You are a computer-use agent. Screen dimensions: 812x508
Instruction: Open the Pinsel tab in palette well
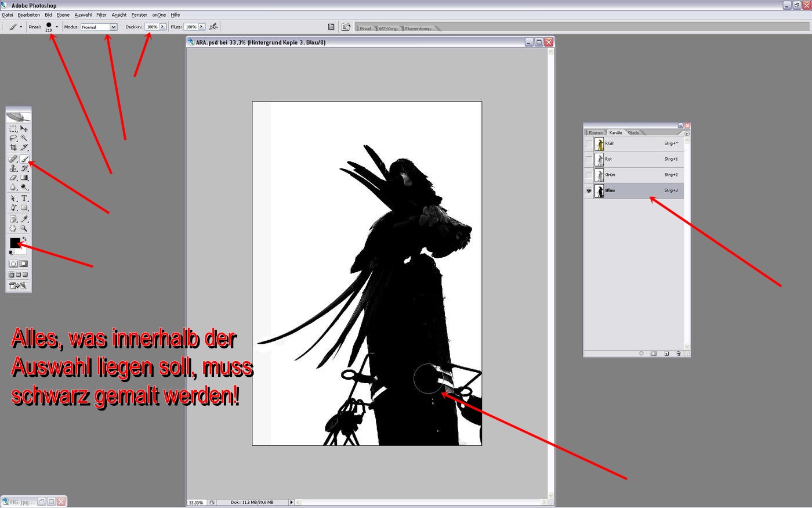(365, 28)
